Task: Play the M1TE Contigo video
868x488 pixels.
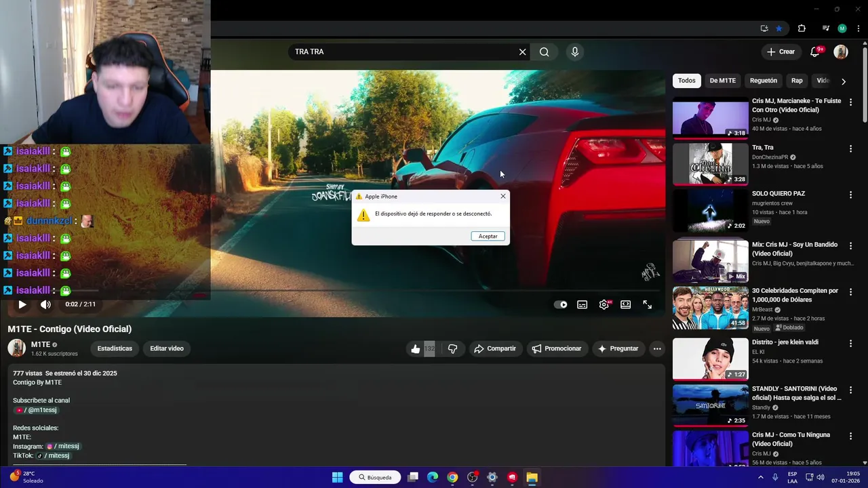Action: [22, 305]
